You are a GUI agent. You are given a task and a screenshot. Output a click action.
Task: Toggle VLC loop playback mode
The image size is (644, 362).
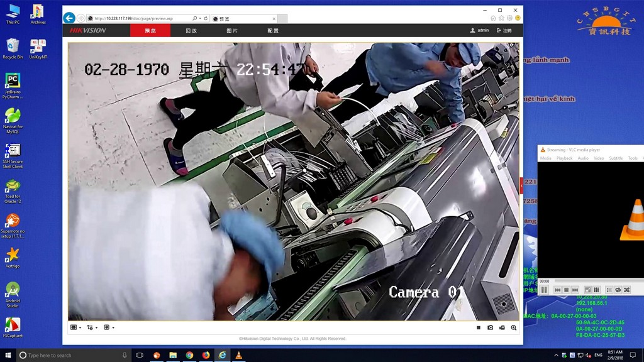pos(618,290)
